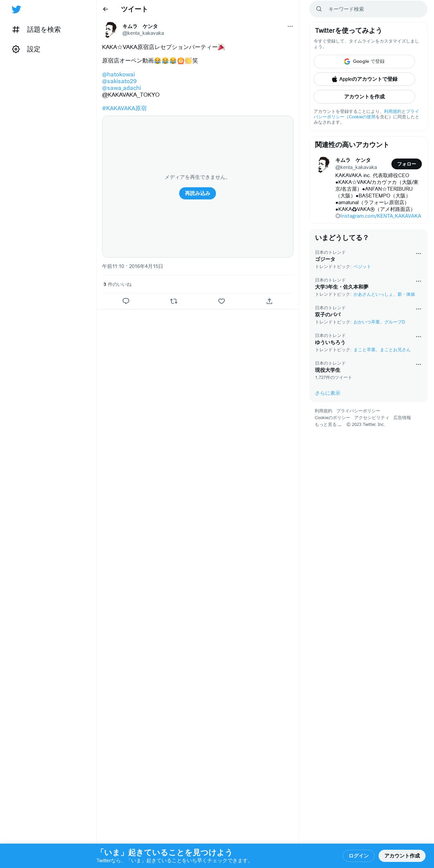
Task: Open 話題を検索 menu item
Action: pyautogui.click(x=37, y=29)
